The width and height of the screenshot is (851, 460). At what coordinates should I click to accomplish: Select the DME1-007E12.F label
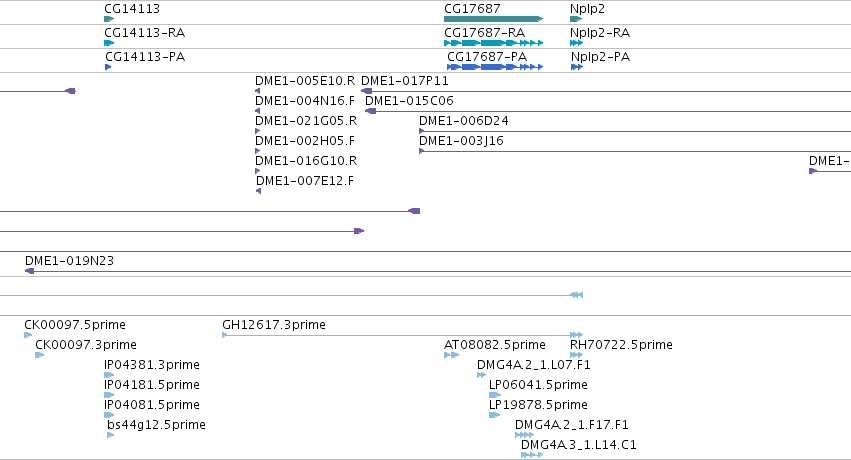[x=305, y=181]
